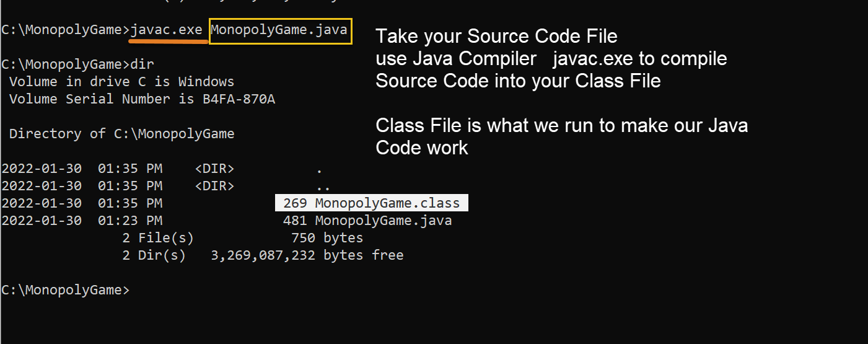Image resolution: width=868 pixels, height=344 pixels.
Task: Click the dir command text
Action: pos(142,64)
